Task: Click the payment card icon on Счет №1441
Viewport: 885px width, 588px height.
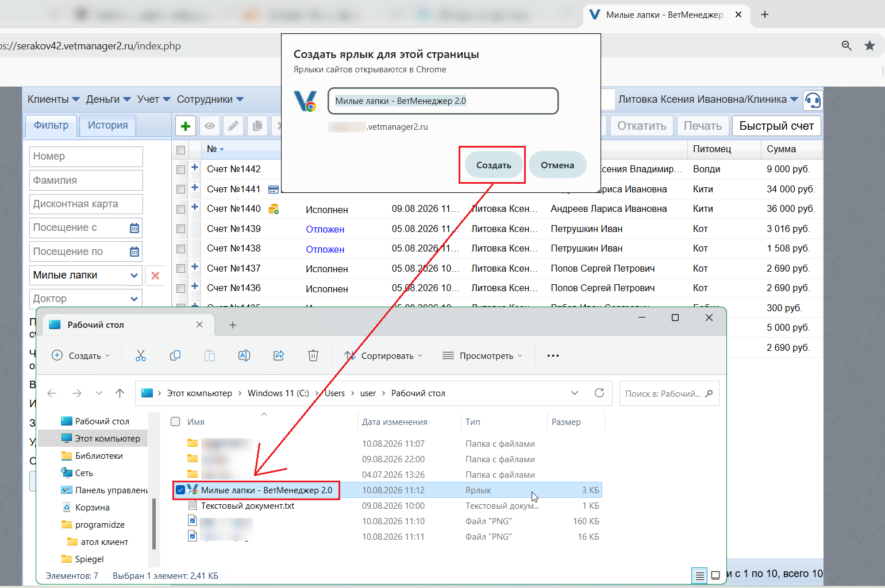Action: click(x=274, y=189)
